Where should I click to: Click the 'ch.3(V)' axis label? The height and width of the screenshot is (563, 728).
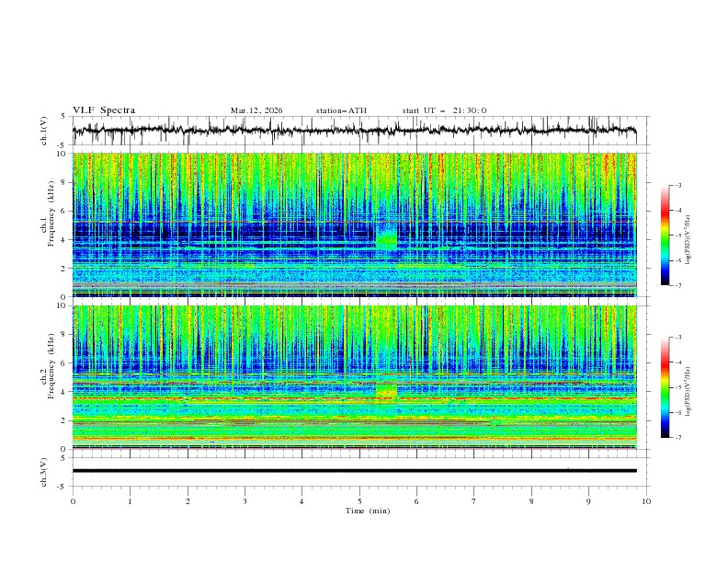(44, 472)
